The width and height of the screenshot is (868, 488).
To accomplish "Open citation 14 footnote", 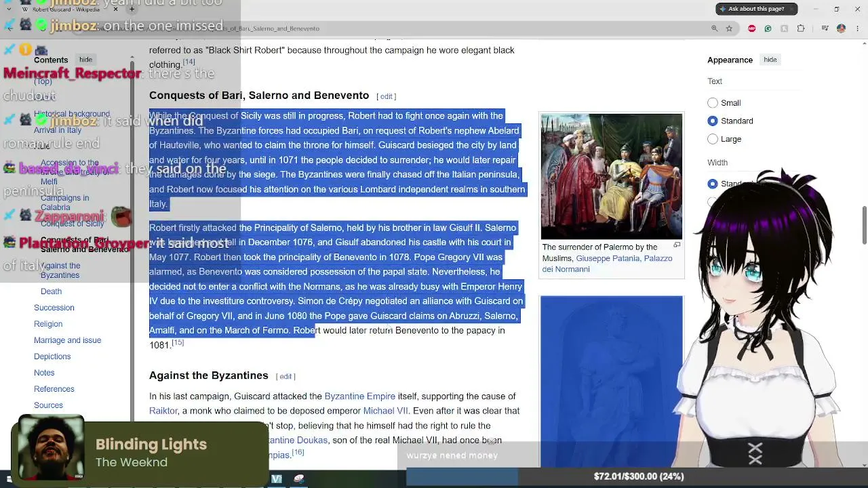I will (189, 62).
